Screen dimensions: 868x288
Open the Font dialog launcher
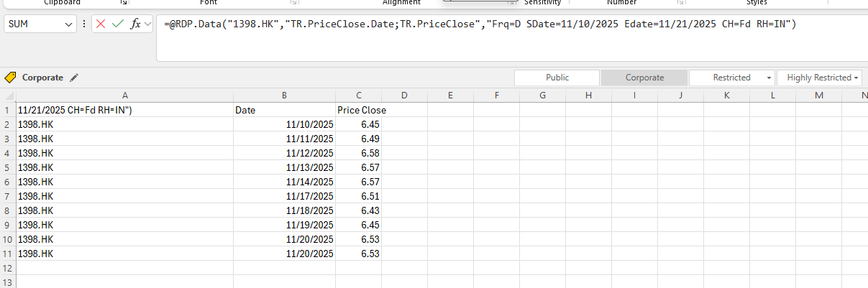[295, 3]
